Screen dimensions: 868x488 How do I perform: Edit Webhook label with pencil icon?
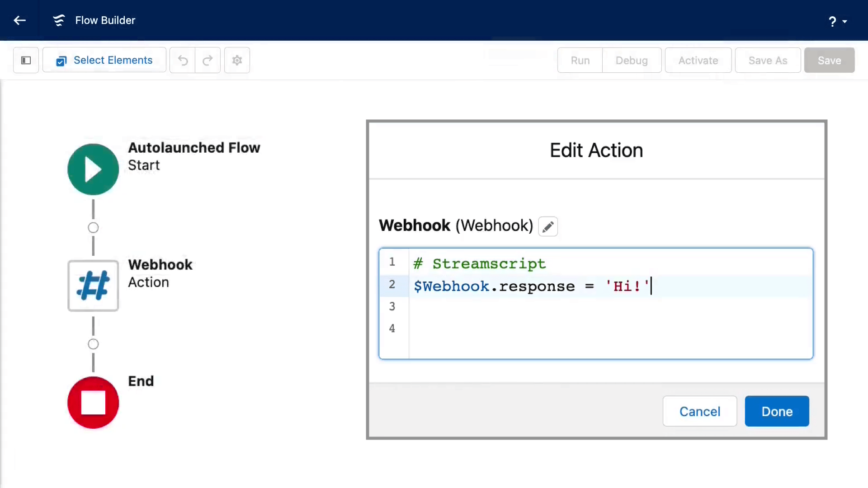548,226
